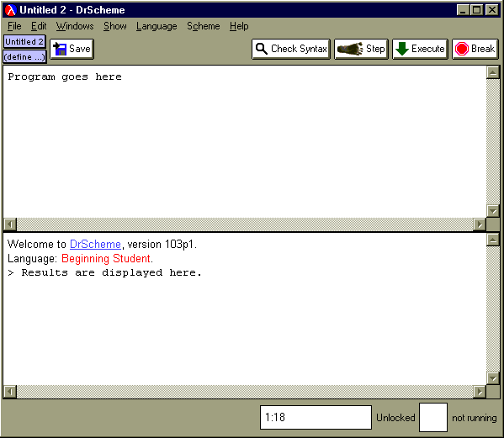This screenshot has height=438, width=504.
Task: Open the Show menu
Action: pos(114,26)
